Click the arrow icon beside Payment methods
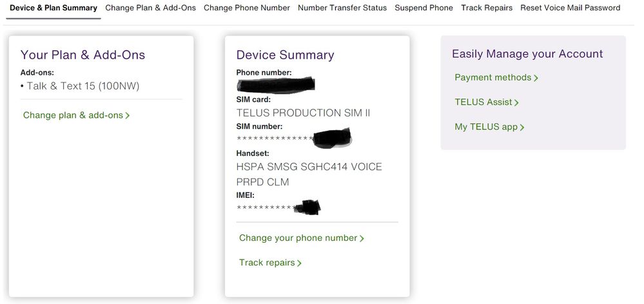The height and width of the screenshot is (304, 644). pyautogui.click(x=536, y=78)
